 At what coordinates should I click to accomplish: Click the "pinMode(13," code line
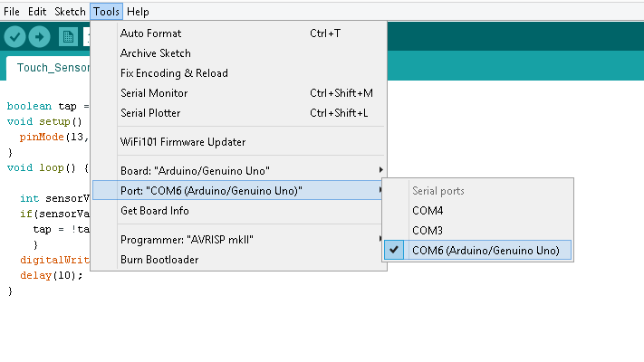tap(54, 137)
